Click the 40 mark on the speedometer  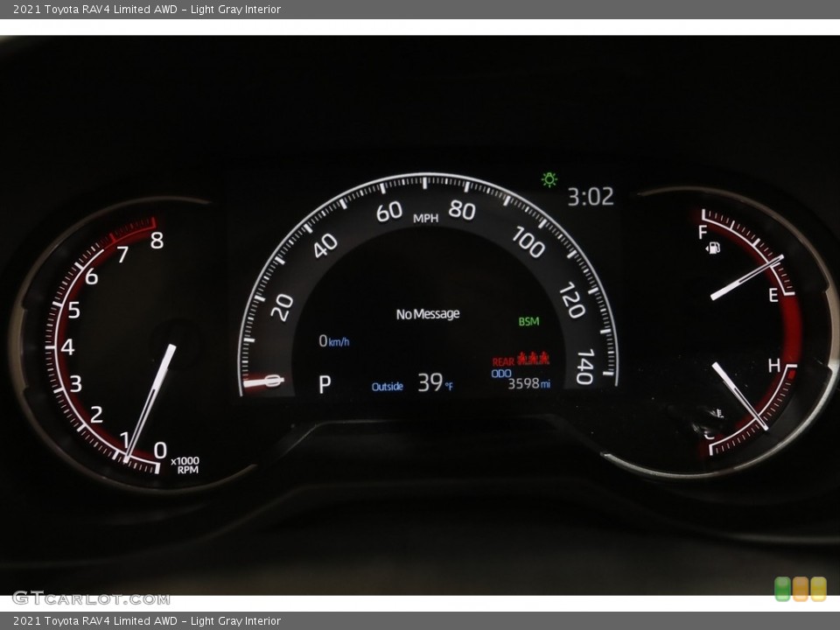(x=325, y=246)
